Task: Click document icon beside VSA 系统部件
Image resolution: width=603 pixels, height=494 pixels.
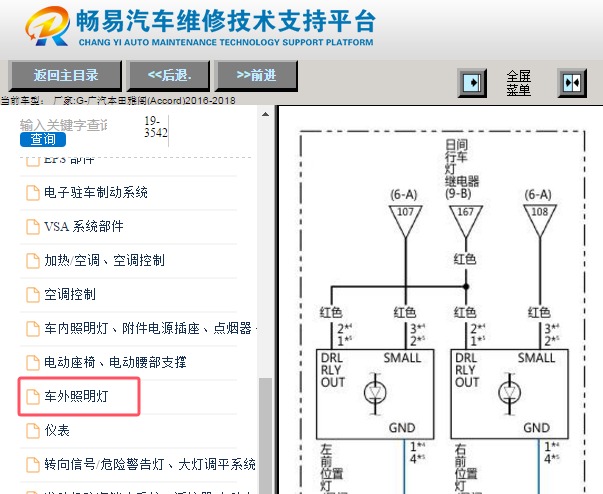Action: [x=33, y=227]
